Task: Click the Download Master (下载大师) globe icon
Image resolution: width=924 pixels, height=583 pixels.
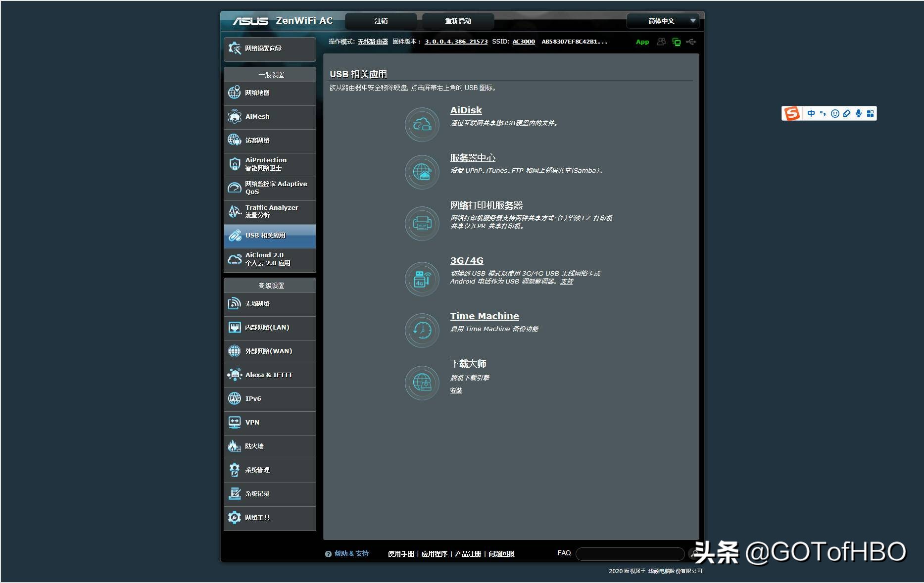Action: (x=422, y=383)
